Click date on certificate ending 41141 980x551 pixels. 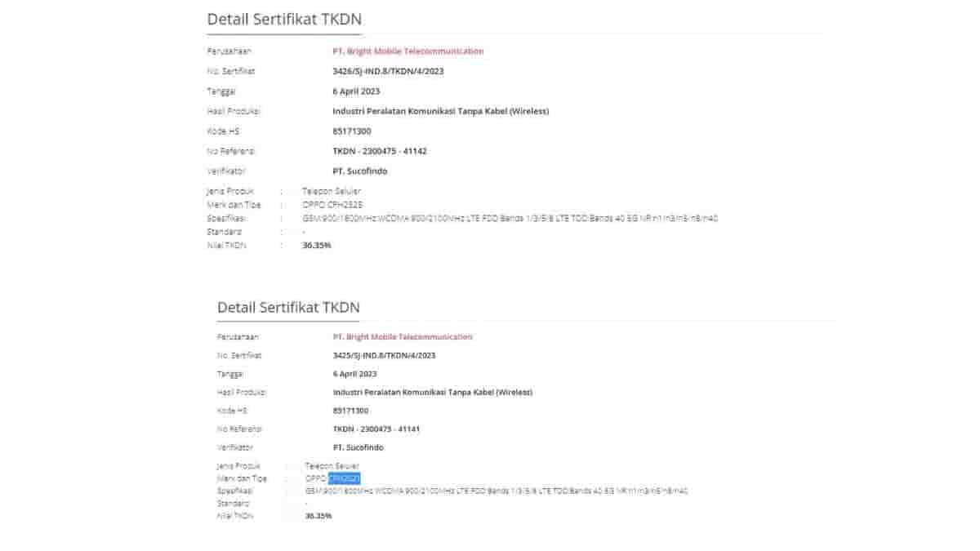[x=355, y=374]
